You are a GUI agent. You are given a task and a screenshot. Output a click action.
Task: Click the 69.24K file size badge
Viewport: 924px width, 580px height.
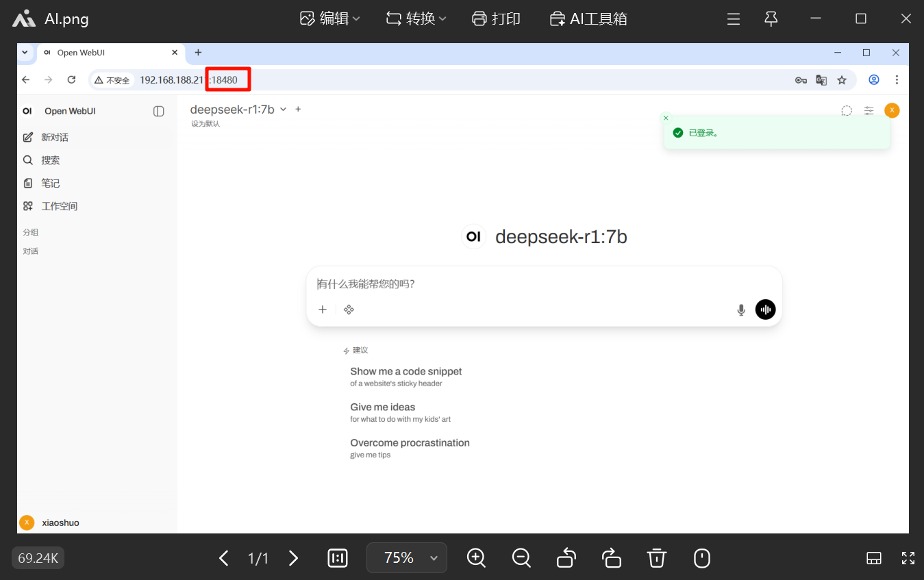(38, 558)
